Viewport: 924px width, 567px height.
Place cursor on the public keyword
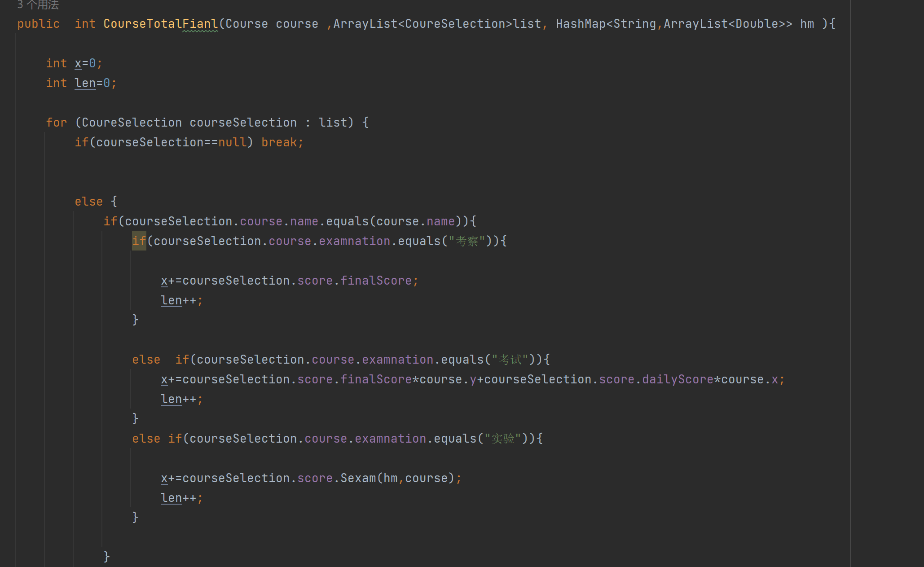tap(38, 24)
